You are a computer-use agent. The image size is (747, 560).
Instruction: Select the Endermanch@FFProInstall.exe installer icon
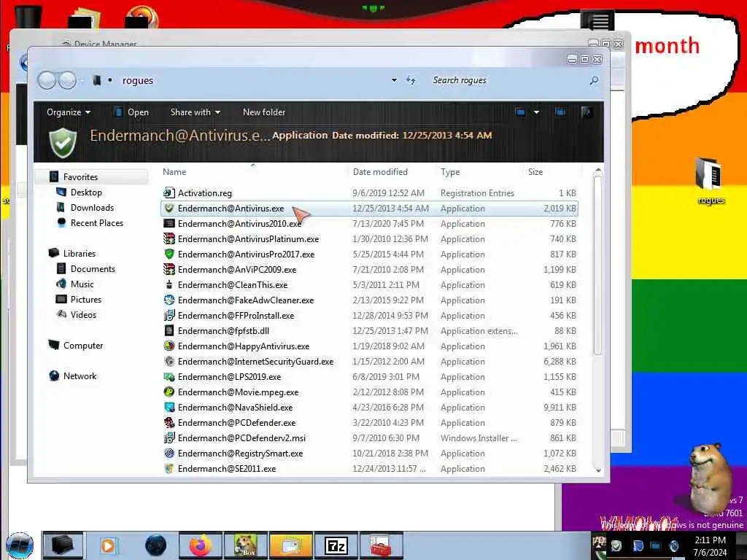[169, 315]
